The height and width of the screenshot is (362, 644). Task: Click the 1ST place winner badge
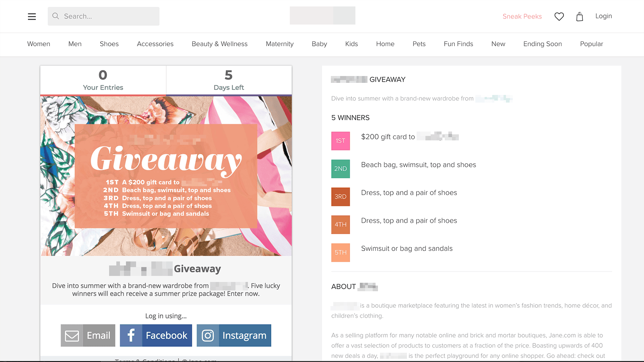coord(341,141)
